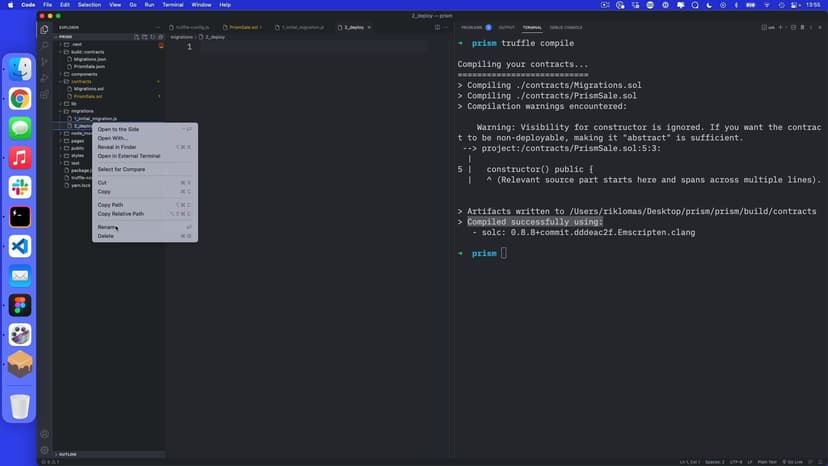Open PrismSale.json in build contracts folder
828x466 pixels.
[x=89, y=66]
